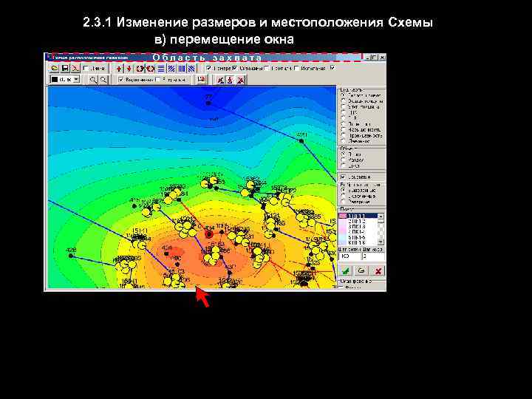This screenshot has height=399, width=532.
Task: Tick the checkbox right of the curve icon
Action: 86,68
